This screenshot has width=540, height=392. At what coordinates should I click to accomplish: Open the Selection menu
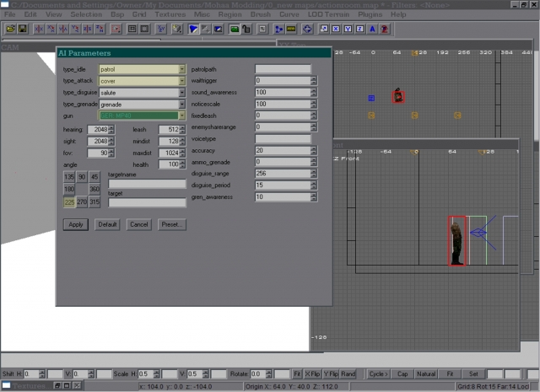86,14
